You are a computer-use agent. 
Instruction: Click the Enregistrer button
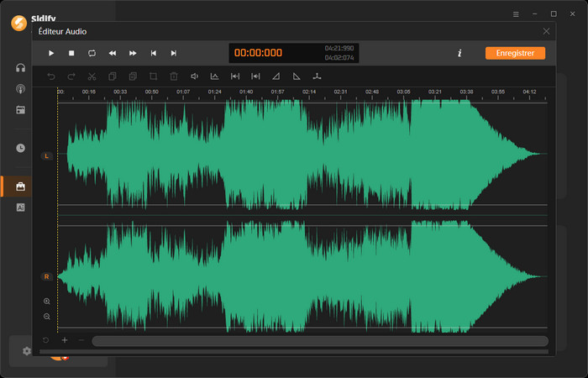tap(515, 53)
